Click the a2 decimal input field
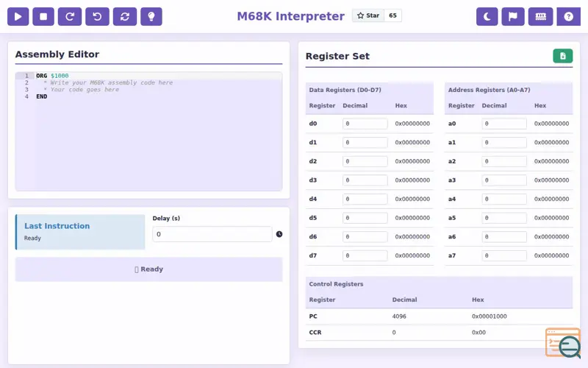Image resolution: width=588 pixels, height=368 pixels. coord(504,161)
